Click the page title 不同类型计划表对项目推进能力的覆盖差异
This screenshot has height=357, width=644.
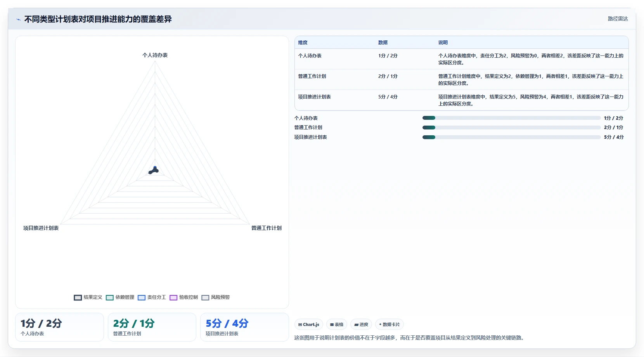(x=98, y=19)
